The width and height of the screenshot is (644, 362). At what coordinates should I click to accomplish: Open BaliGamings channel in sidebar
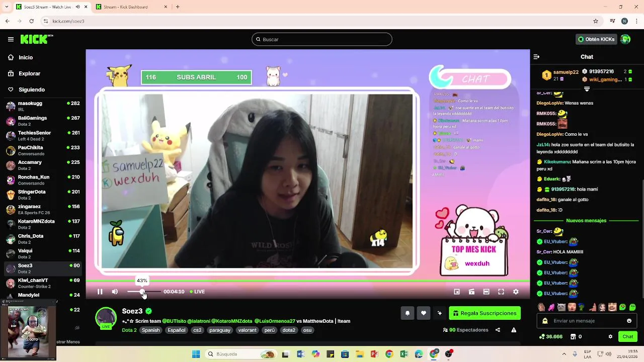pyautogui.click(x=43, y=121)
